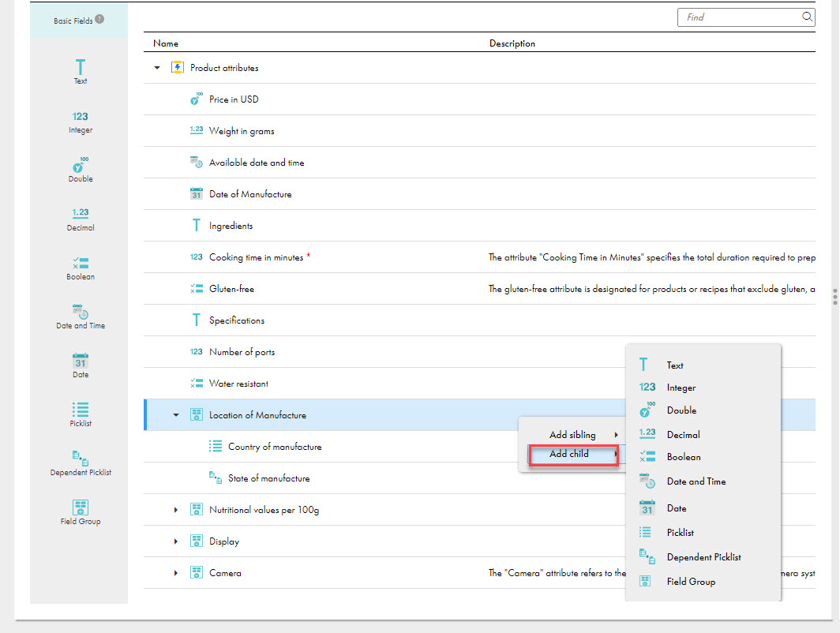Select the Date and Time field in sidebar
Image resolution: width=840 pixels, height=633 pixels.
click(x=81, y=317)
